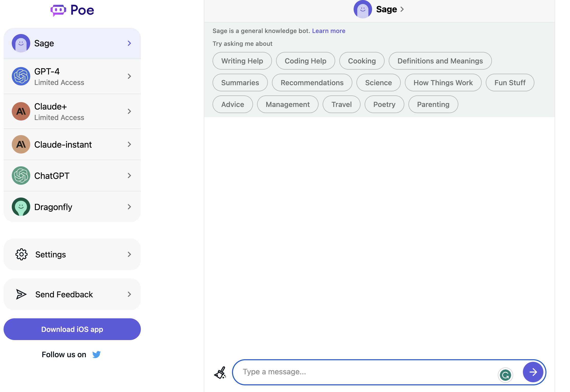Open the Twitter bird icon
Image resolution: width=570 pixels, height=392 pixels.
pyautogui.click(x=97, y=354)
